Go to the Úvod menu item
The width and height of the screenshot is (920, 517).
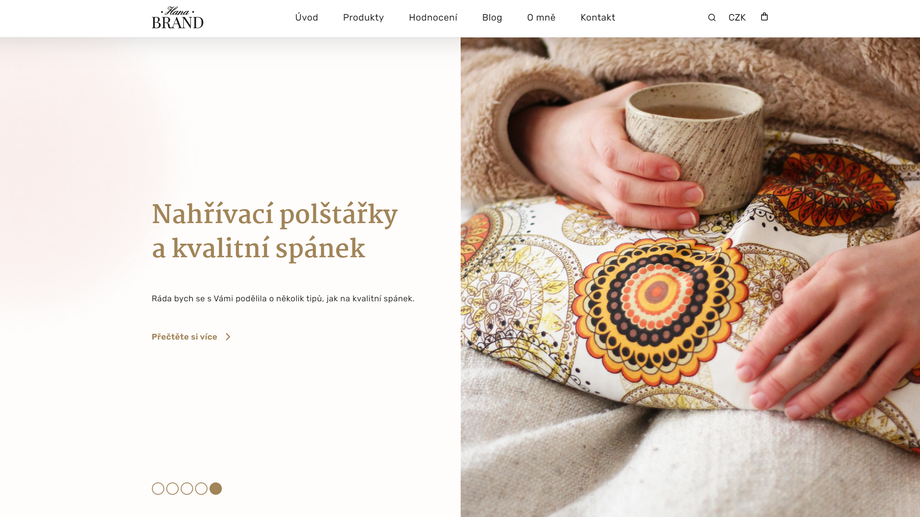306,18
